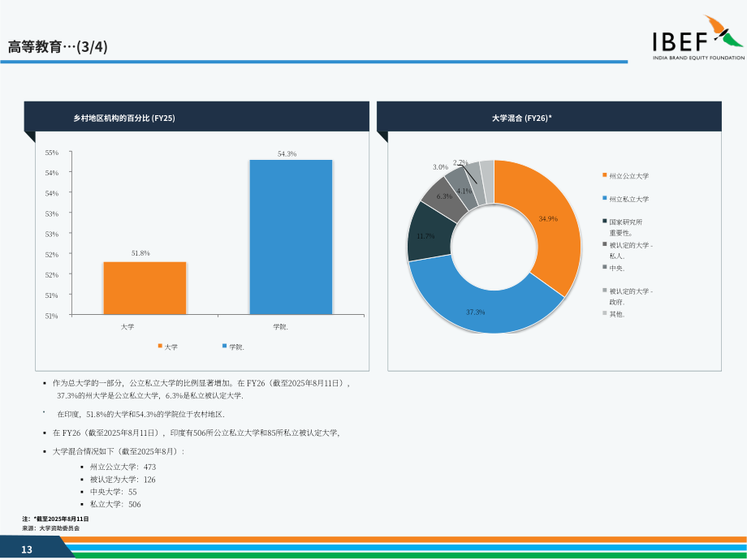The image size is (747, 560).
Task: Select the chart heading 大学混合 (FY26)*
Action: pos(521,118)
